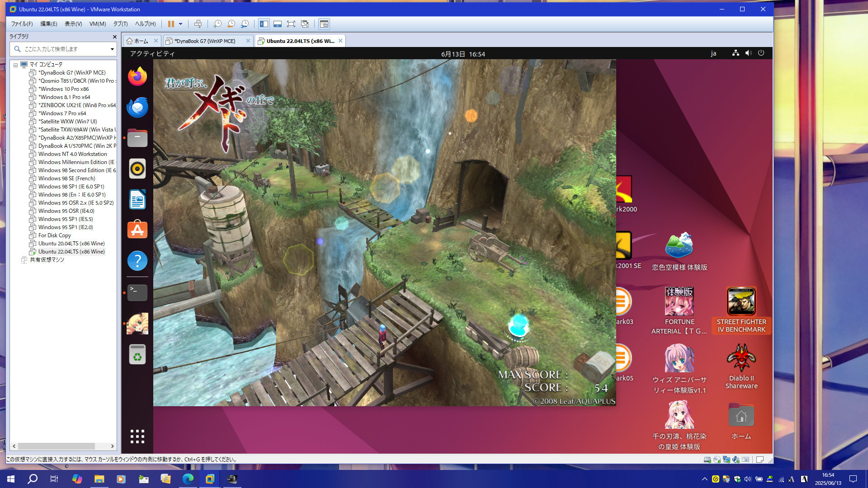Revert the VM to previous snapshot
This screenshot has width=868, height=488.
[x=231, y=24]
